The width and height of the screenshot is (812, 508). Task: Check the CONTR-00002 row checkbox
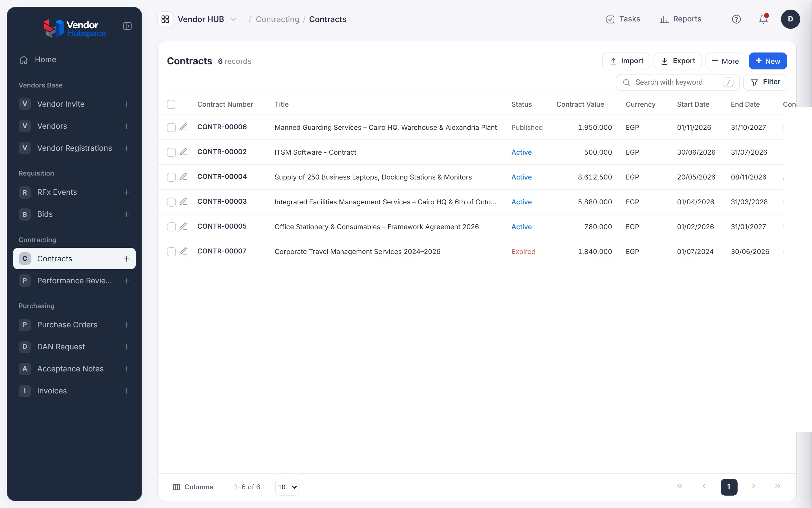[x=171, y=152]
